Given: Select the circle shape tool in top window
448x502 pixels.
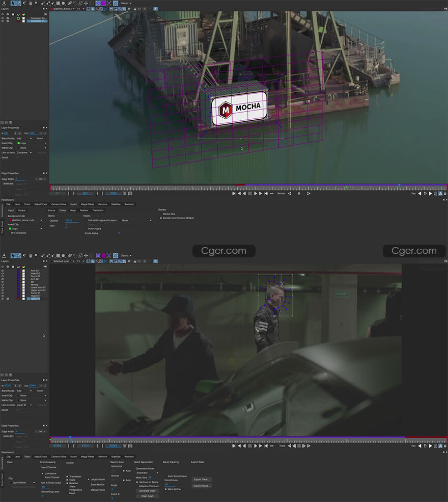Looking at the screenshot, I should coord(63,3).
